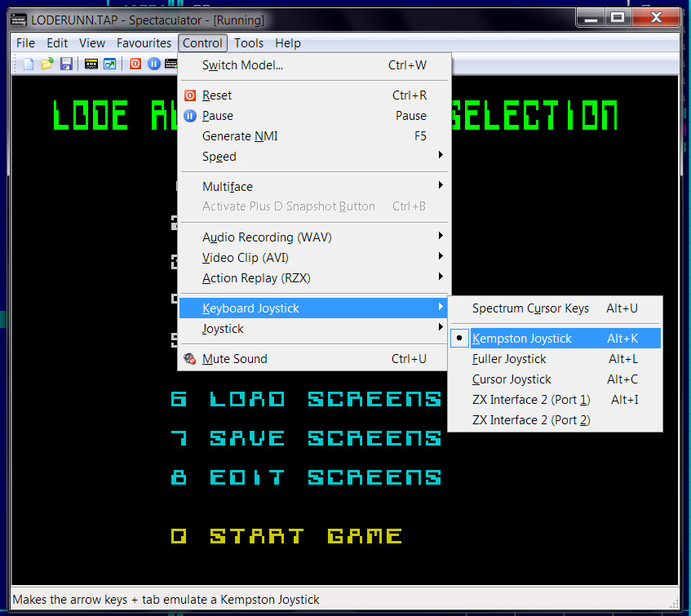
Task: Click the blue Pause icon in the menu
Action: [190, 116]
